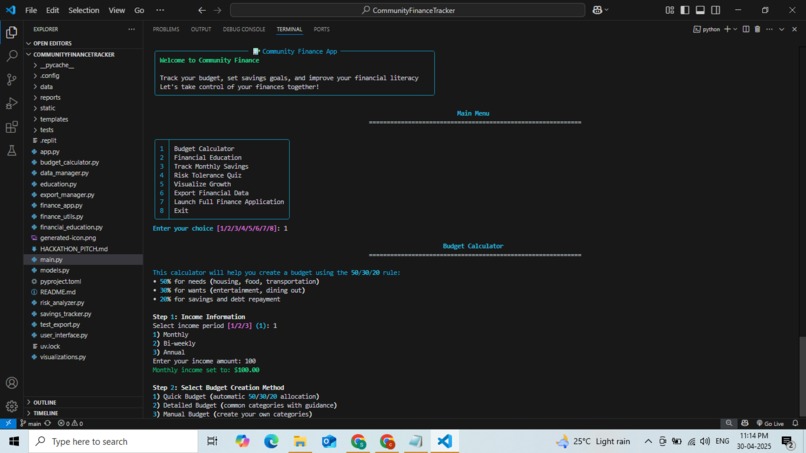Click the remote window indicator in status bar
Image resolution: width=806 pixels, height=453 pixels.
tap(8, 423)
